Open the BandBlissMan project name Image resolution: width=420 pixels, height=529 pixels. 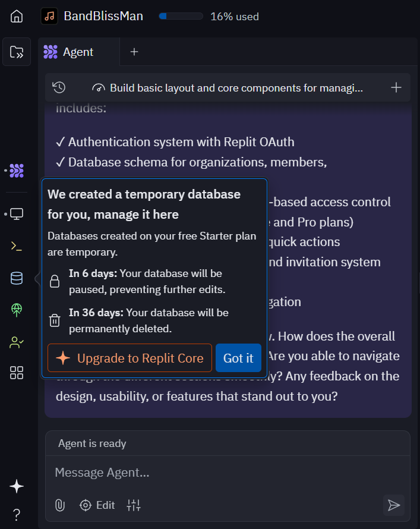(103, 16)
